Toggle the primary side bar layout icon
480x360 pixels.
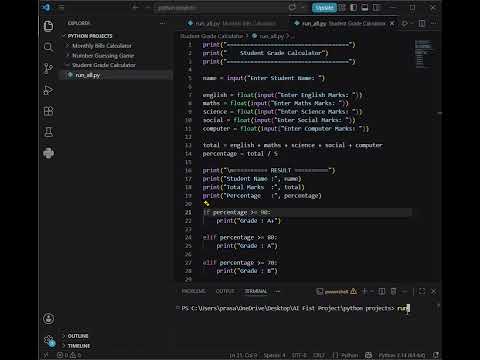354,7
